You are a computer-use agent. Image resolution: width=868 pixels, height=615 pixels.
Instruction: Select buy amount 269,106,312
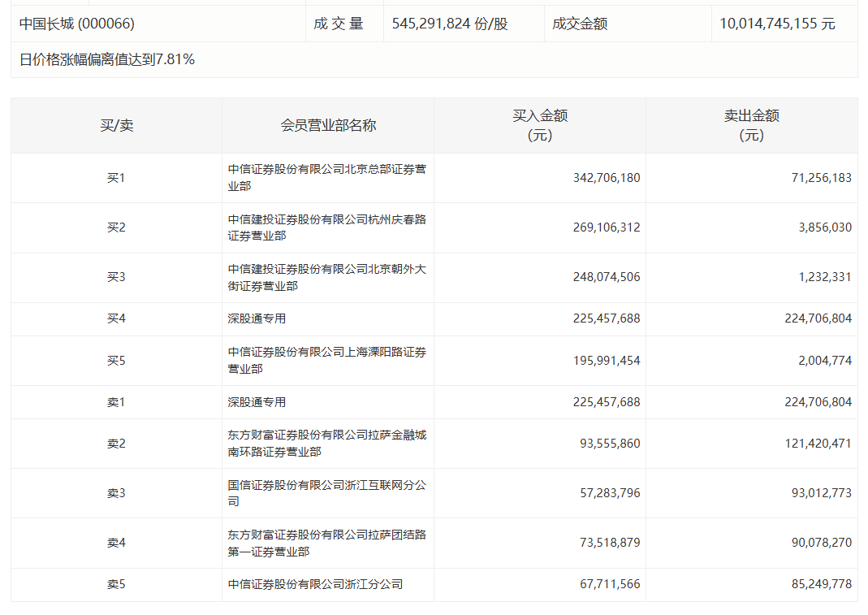click(x=607, y=227)
